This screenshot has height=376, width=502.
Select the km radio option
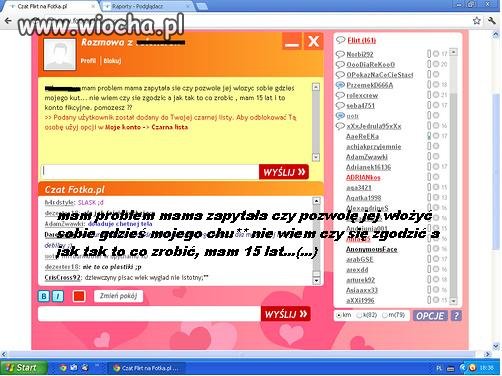click(339, 315)
